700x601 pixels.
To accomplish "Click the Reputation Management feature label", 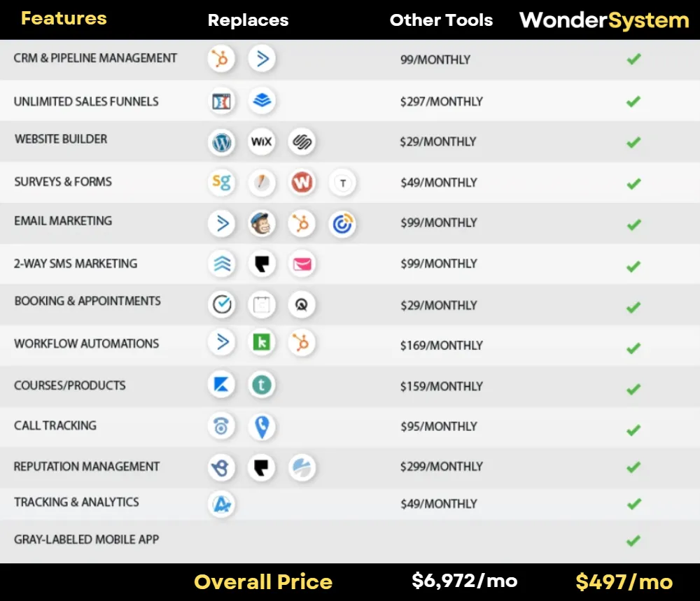I will click(x=87, y=467).
